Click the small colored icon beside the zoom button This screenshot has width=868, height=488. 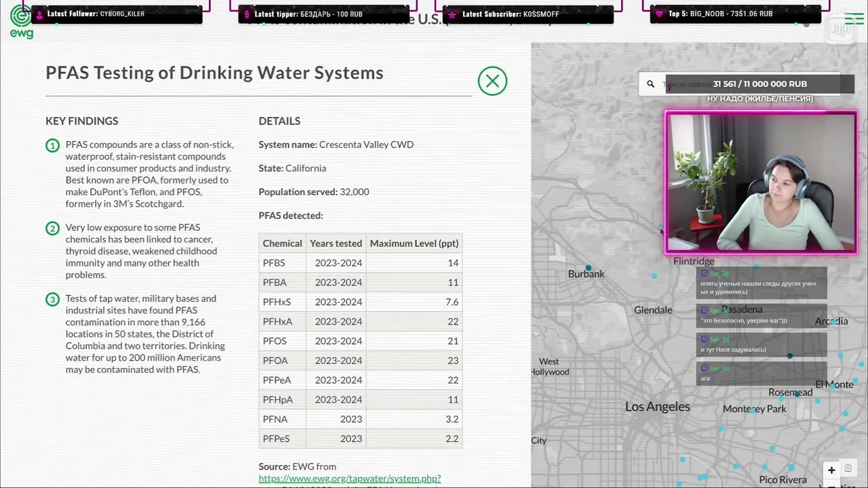pyautogui.click(x=848, y=469)
